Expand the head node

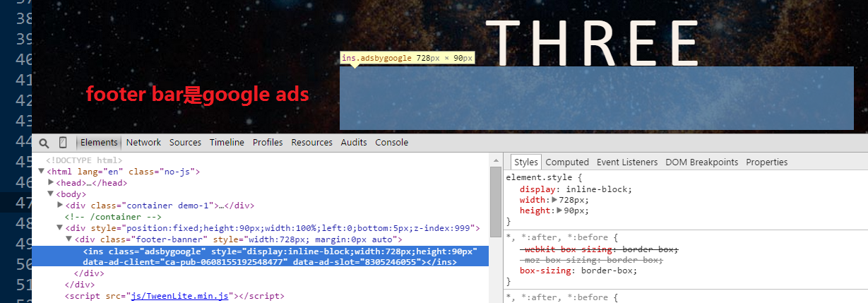[x=51, y=183]
